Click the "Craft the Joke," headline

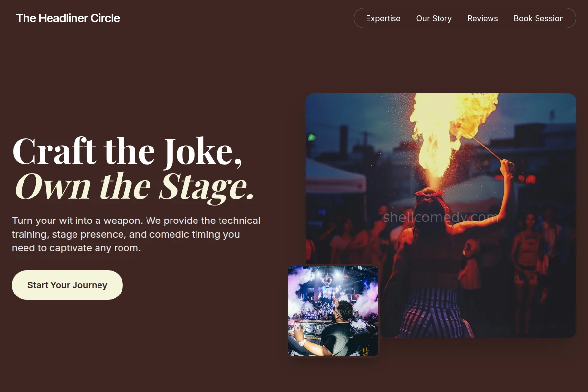tap(127, 151)
